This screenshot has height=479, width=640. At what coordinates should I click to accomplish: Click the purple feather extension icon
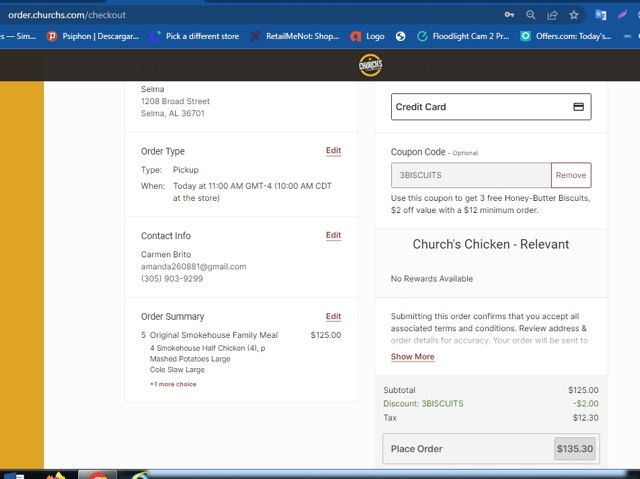click(622, 15)
